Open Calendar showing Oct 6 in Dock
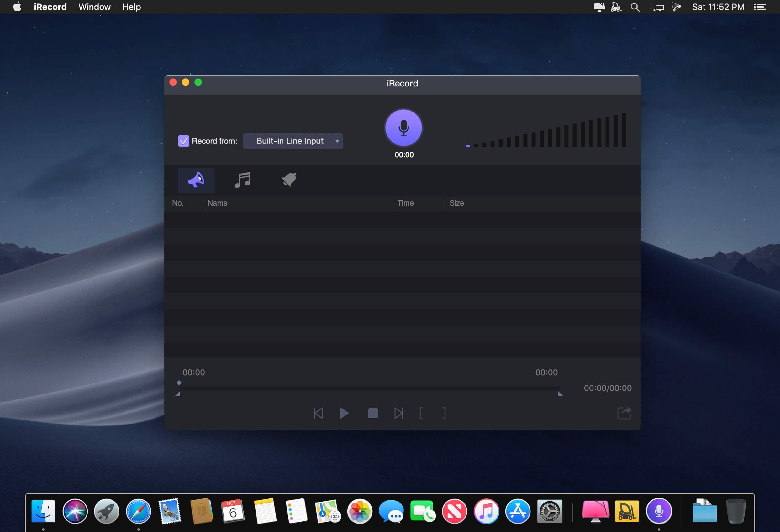This screenshot has height=532, width=780. [233, 511]
